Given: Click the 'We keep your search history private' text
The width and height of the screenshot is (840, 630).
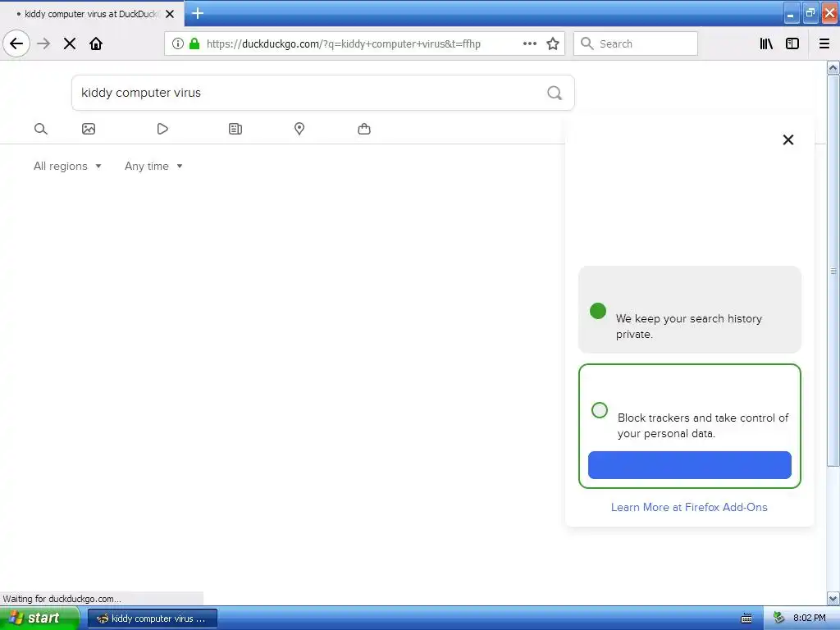Looking at the screenshot, I should click(689, 326).
